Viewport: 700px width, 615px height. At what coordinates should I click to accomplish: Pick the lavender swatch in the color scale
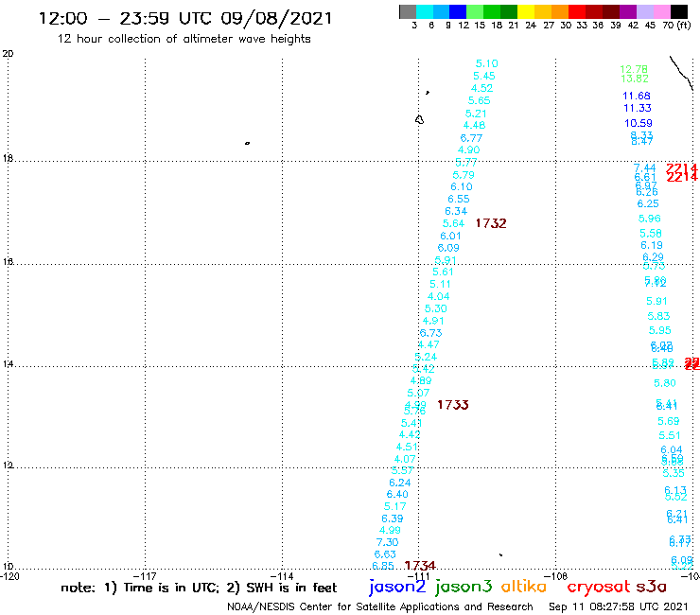[x=645, y=11]
